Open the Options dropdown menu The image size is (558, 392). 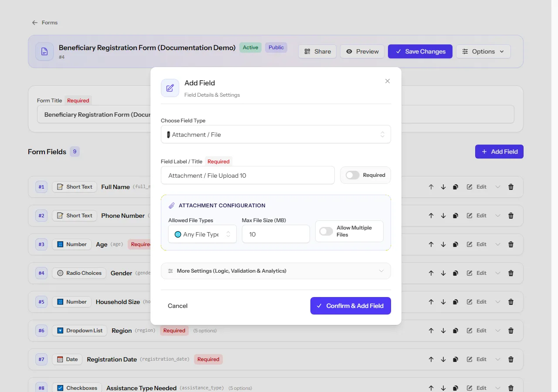click(483, 51)
